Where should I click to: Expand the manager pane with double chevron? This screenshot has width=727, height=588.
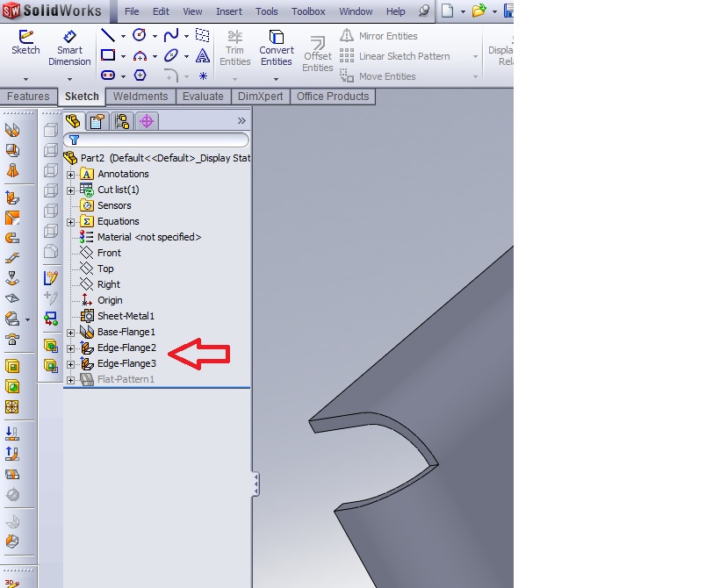241,121
